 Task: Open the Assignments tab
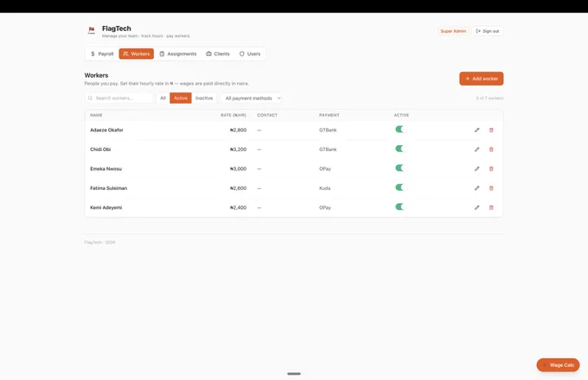(x=178, y=54)
